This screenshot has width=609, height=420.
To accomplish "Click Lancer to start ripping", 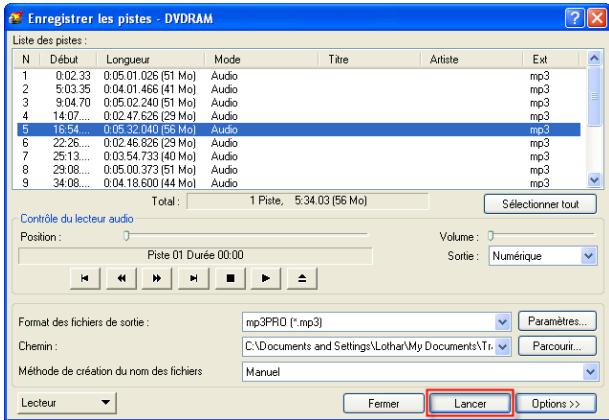I will tap(470, 404).
